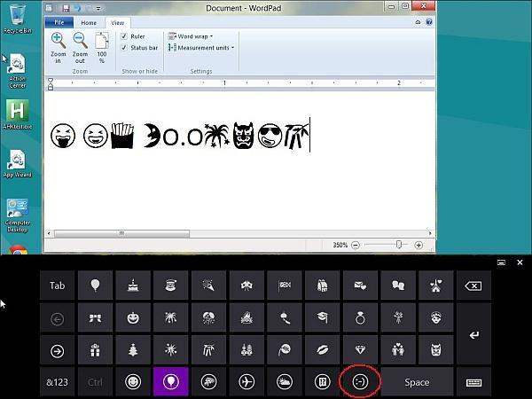Tap the fireworks emoji key

tap(170, 318)
